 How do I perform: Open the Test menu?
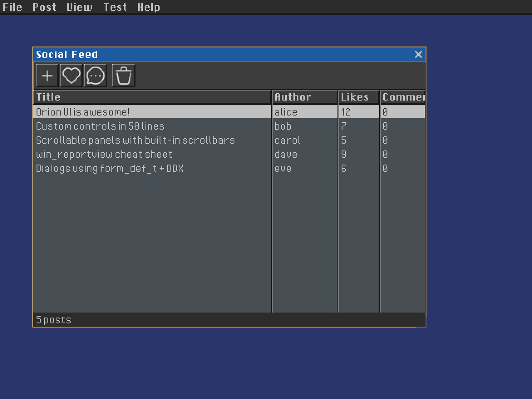115,7
